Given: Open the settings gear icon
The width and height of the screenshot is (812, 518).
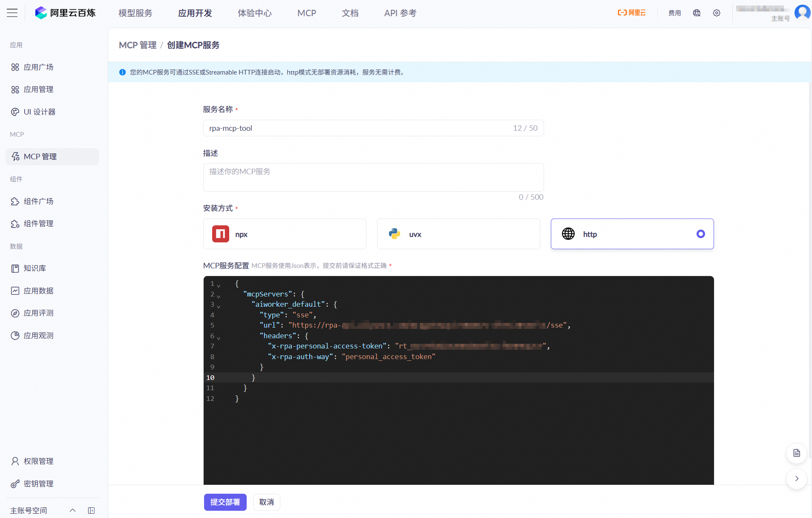Looking at the screenshot, I should coord(717,13).
